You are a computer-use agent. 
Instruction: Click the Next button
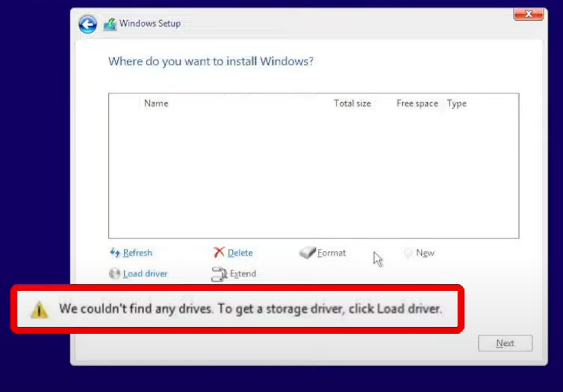506,343
